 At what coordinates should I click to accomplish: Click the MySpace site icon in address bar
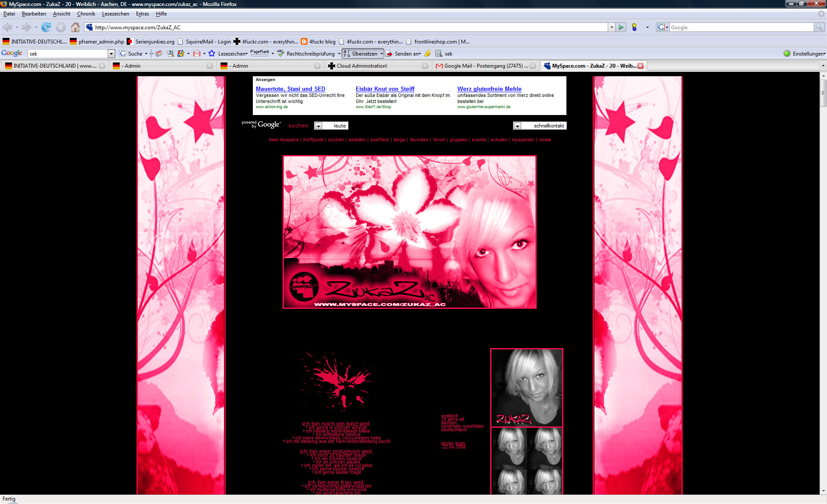tap(90, 27)
